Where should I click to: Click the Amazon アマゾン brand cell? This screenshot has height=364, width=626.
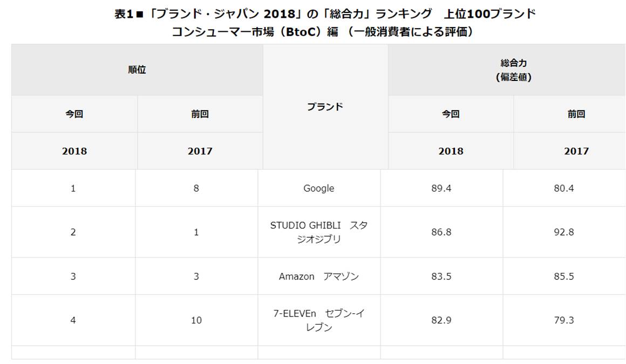pyautogui.click(x=318, y=276)
